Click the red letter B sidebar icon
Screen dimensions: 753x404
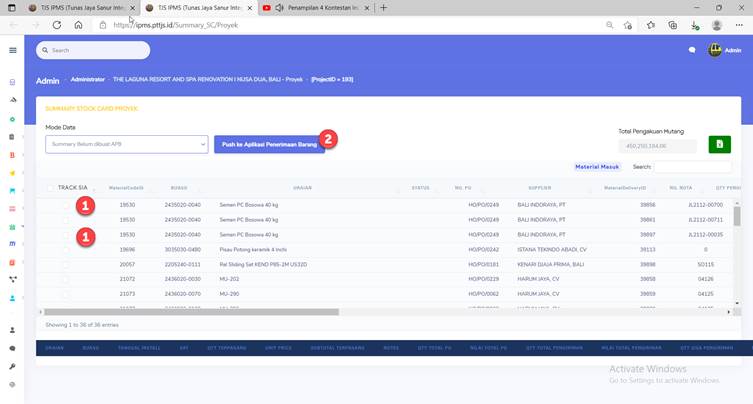(x=12, y=155)
